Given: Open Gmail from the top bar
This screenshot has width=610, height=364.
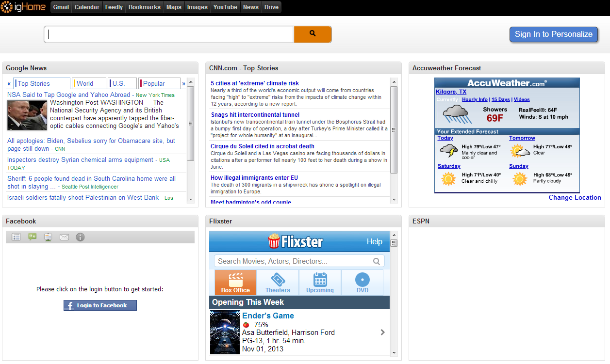Looking at the screenshot, I should pos(61,7).
